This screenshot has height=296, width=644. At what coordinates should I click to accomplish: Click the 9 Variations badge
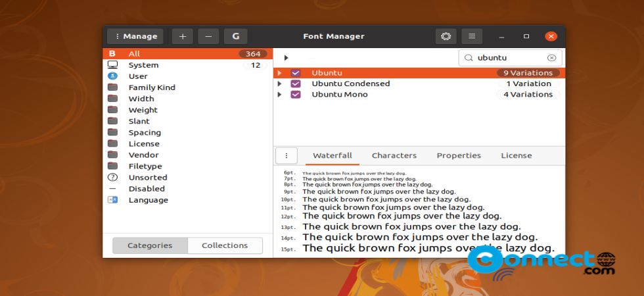[x=528, y=73]
